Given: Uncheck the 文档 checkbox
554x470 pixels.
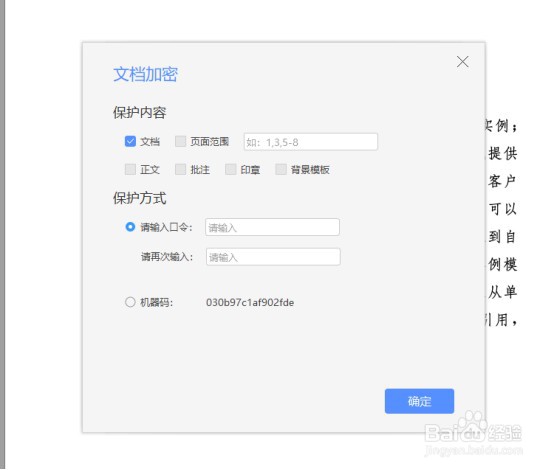Looking at the screenshot, I should point(130,141).
